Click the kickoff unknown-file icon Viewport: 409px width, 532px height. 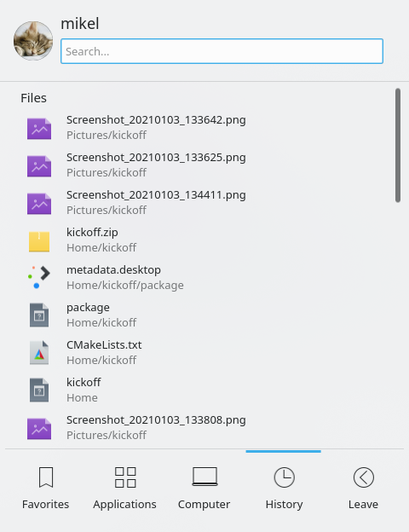39,390
